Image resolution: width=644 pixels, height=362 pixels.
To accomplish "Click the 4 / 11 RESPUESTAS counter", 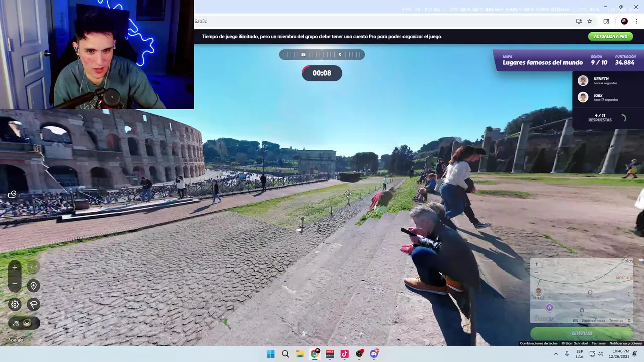I will [x=600, y=118].
